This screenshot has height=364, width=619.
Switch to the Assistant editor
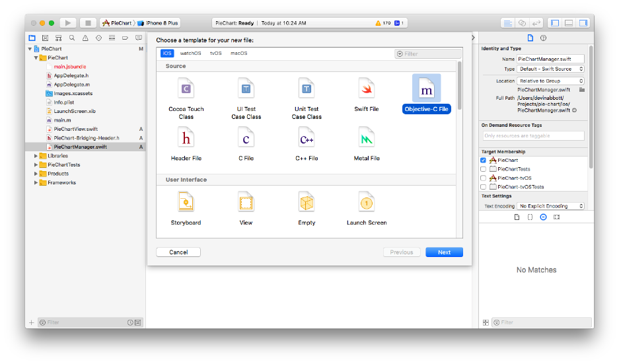[522, 23]
